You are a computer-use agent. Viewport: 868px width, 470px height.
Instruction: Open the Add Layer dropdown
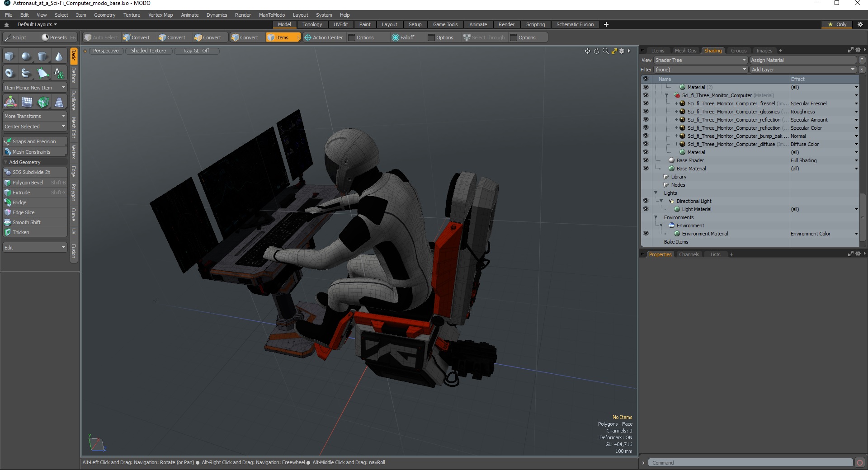point(803,70)
